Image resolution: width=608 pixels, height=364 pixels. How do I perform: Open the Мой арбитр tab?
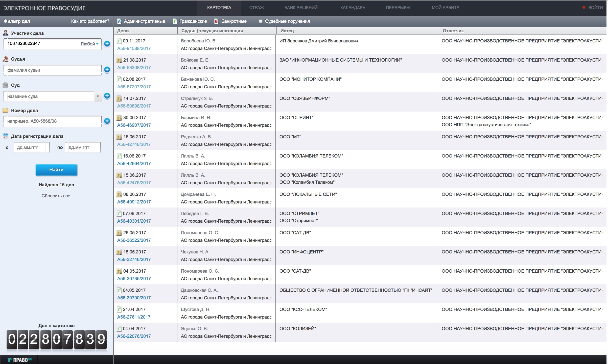click(x=446, y=8)
